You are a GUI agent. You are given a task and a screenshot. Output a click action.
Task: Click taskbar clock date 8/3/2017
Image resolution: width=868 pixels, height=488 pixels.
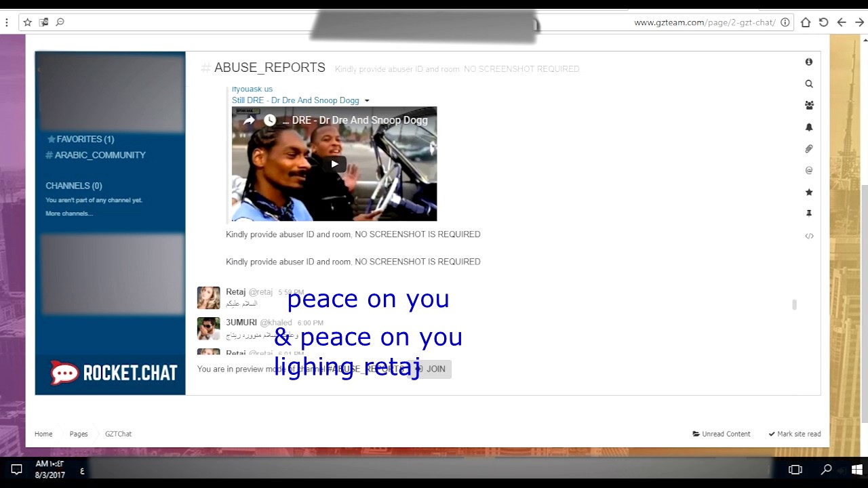pyautogui.click(x=50, y=475)
